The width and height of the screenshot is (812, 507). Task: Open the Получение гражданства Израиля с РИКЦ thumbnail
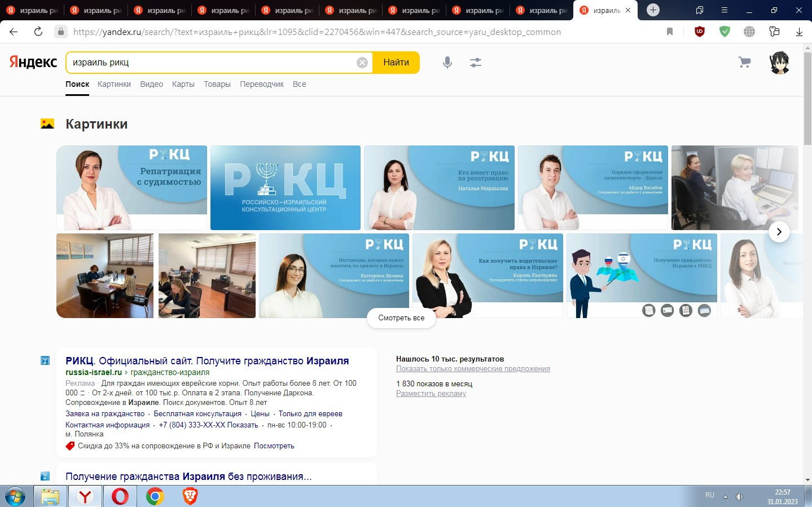tap(642, 276)
